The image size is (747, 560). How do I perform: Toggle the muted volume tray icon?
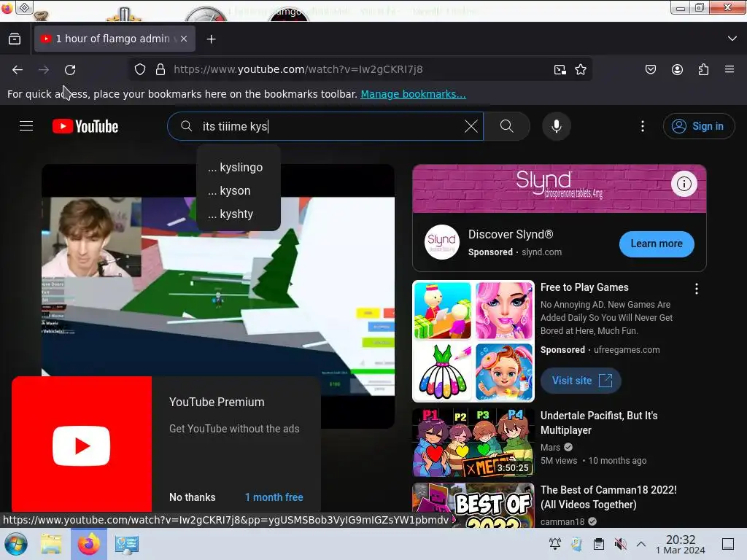[620, 544]
